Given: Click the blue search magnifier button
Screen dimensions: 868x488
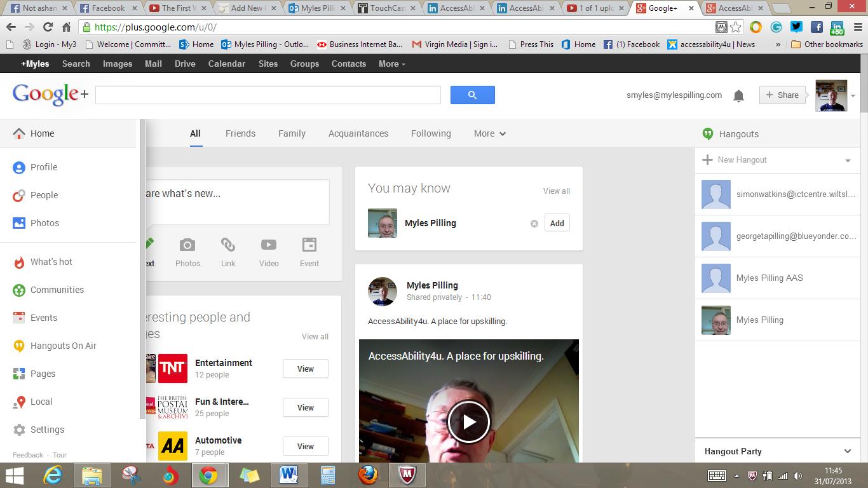Looking at the screenshot, I should point(472,95).
